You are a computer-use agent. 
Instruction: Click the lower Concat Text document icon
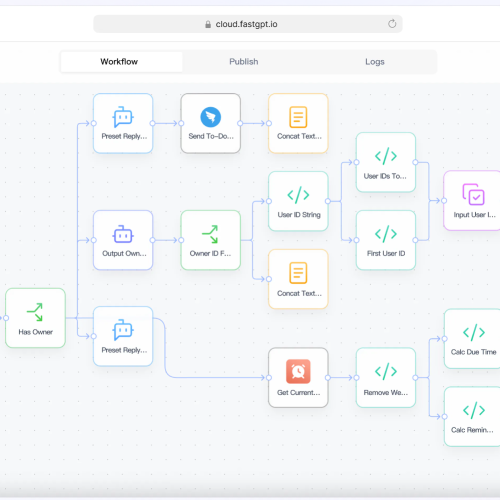click(298, 273)
